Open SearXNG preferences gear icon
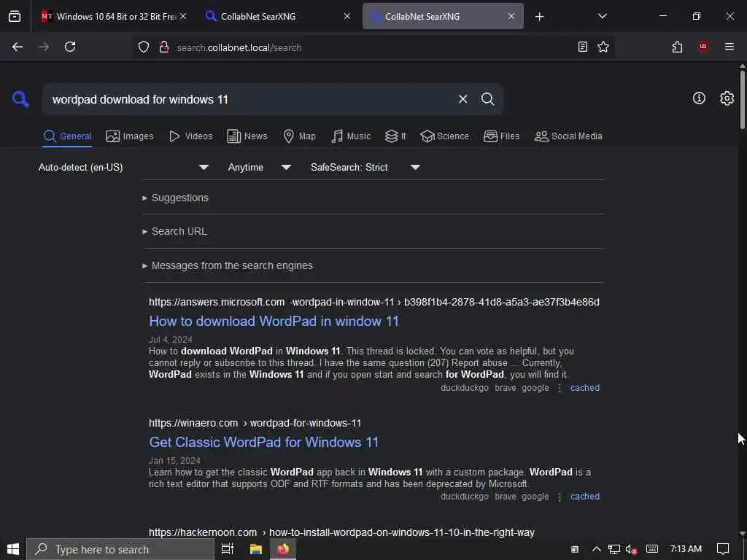 727,98
